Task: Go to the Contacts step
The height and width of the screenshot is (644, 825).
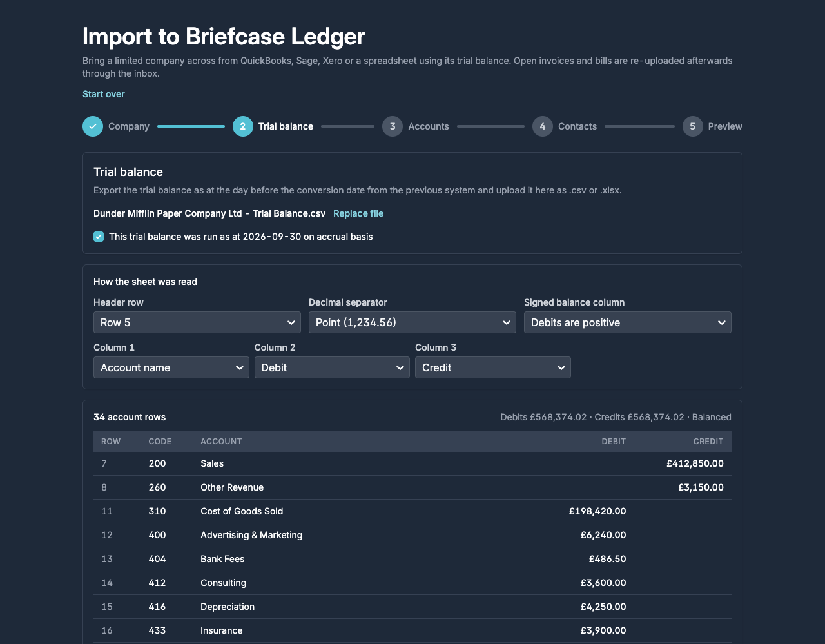Action: pos(565,126)
